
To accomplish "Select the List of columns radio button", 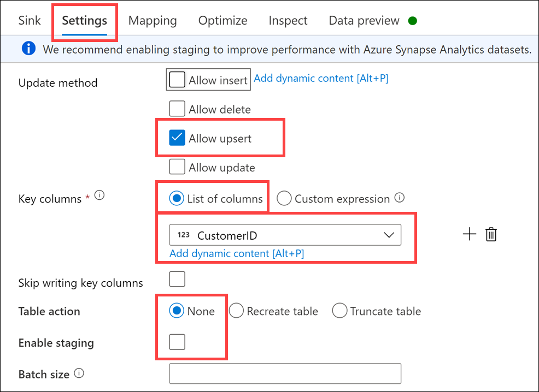I will click(x=177, y=198).
